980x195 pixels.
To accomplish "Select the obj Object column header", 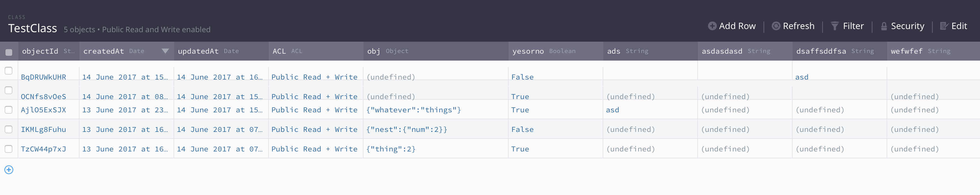I will coord(436,51).
